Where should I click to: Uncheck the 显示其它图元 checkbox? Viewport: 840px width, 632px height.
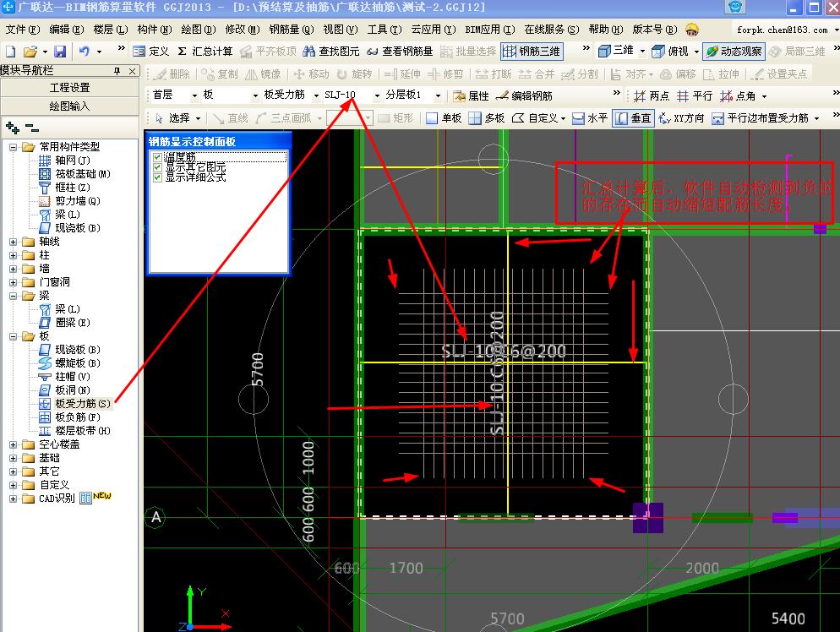[x=157, y=167]
